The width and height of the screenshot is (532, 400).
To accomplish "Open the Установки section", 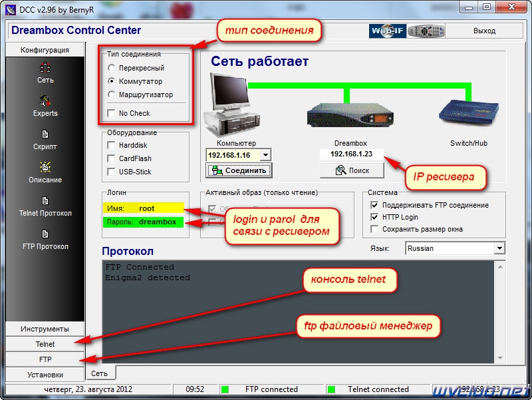I will point(45,375).
